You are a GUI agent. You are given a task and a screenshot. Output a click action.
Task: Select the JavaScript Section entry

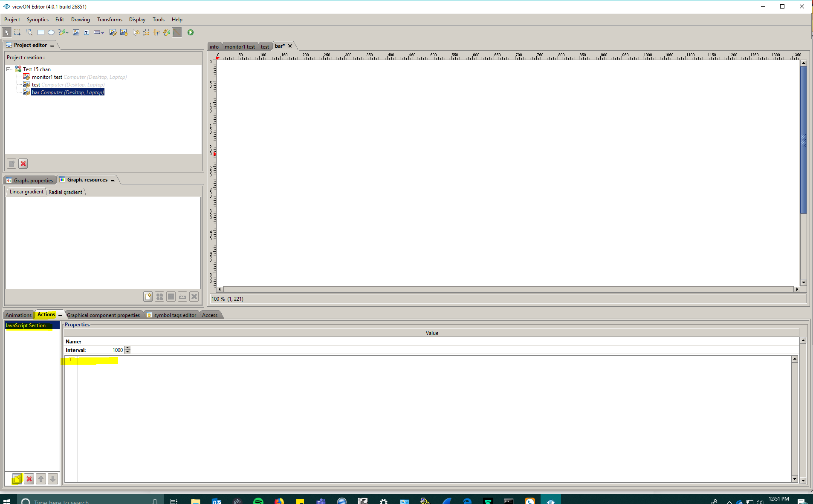point(27,325)
